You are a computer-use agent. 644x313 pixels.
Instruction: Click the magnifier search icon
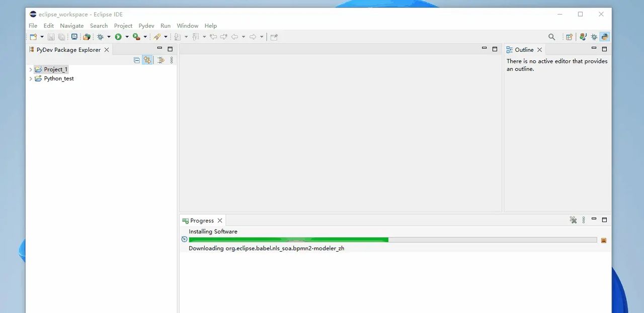[551, 37]
